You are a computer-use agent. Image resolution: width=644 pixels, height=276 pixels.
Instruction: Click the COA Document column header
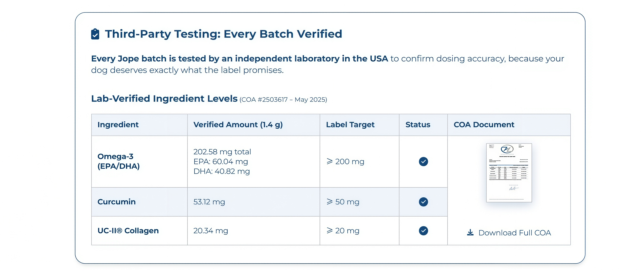click(x=484, y=125)
